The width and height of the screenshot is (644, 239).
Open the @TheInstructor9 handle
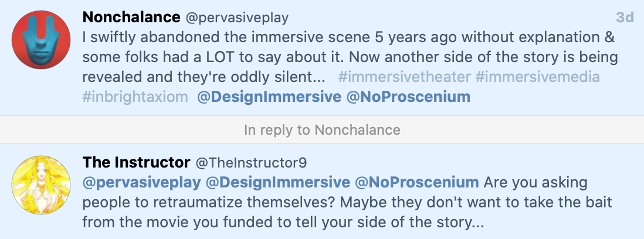(x=251, y=162)
